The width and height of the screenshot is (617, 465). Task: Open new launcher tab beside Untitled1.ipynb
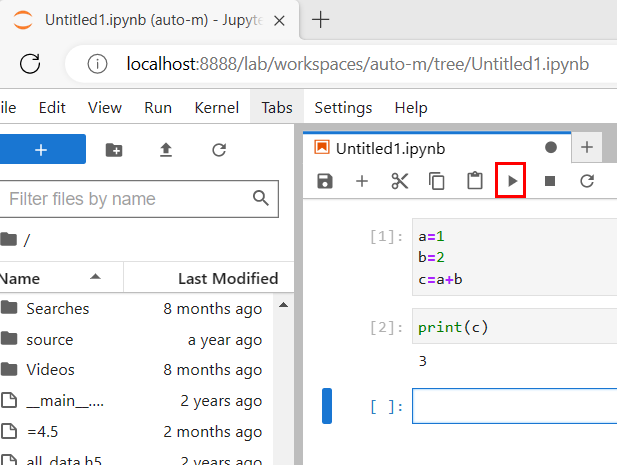click(587, 147)
